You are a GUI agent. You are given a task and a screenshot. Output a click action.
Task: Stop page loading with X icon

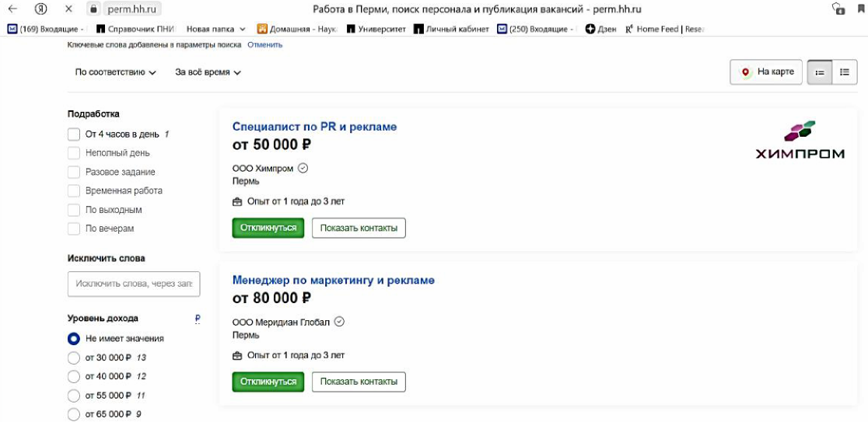tap(68, 9)
